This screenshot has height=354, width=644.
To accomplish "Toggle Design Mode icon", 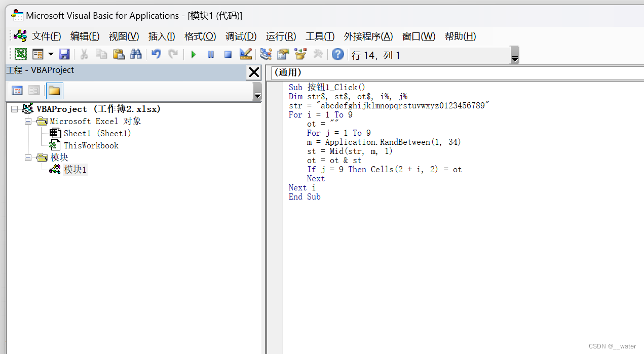I will (x=246, y=54).
